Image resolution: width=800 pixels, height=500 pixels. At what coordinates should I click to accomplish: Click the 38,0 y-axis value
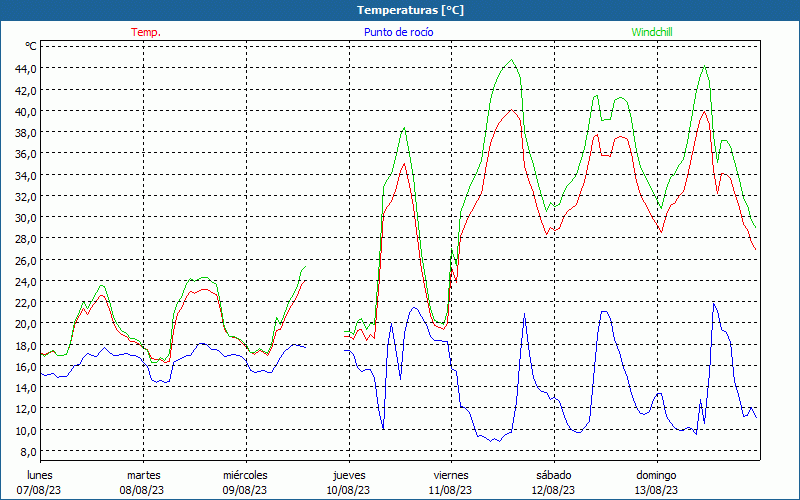point(26,132)
